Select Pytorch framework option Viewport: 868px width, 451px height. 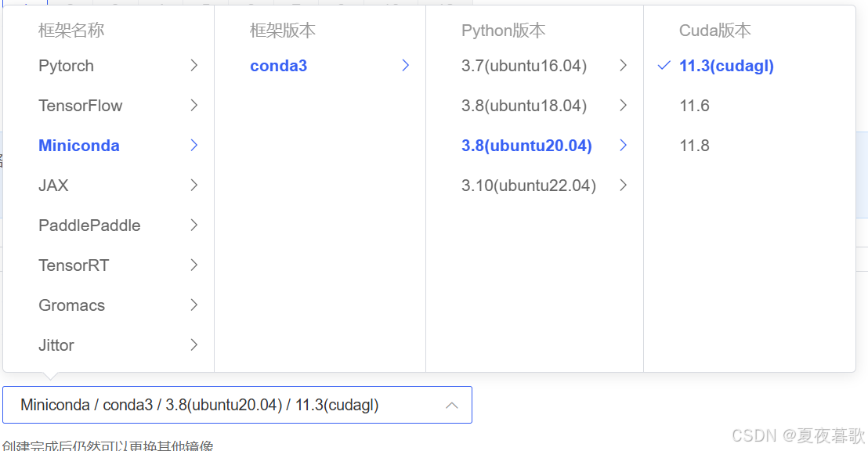[x=66, y=66]
